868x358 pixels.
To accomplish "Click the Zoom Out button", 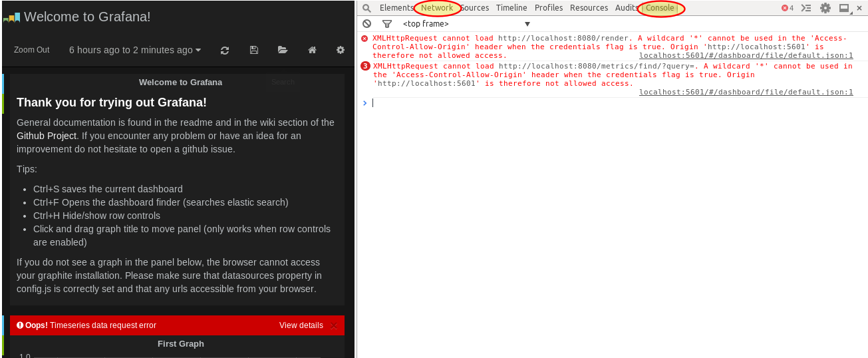I will pos(32,50).
